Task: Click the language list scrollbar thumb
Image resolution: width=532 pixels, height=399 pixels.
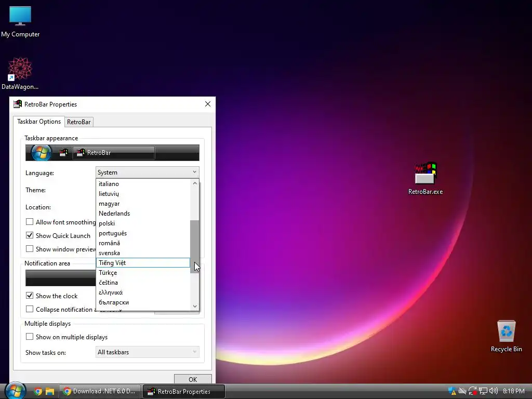Action: (195, 247)
